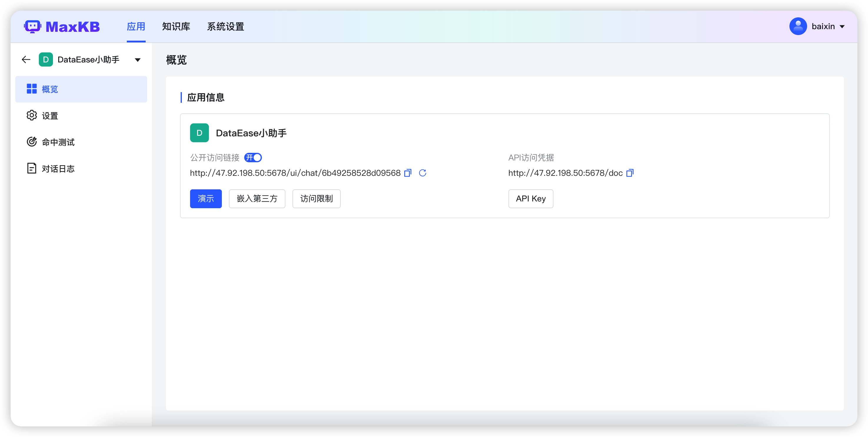The height and width of the screenshot is (437, 868).
Task: Click the conversation log document icon
Action: (x=32, y=168)
